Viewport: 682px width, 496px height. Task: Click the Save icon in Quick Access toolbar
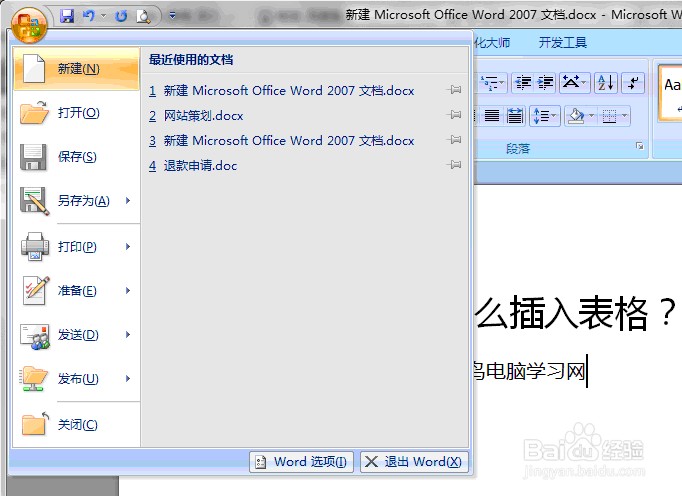tap(67, 16)
